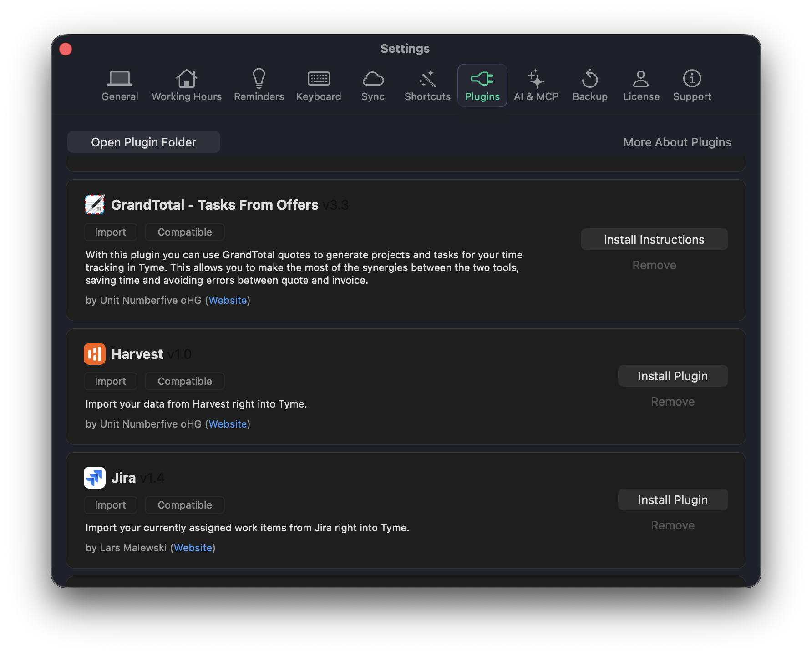Screen dimensions: 812x655
Task: Switch to the Reminders tab label
Action: 259,96
